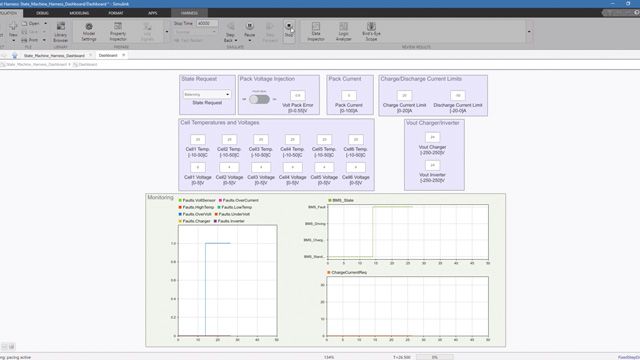The width and height of the screenshot is (640, 360).
Task: Click the faults scope plot
Action: click(x=227, y=280)
